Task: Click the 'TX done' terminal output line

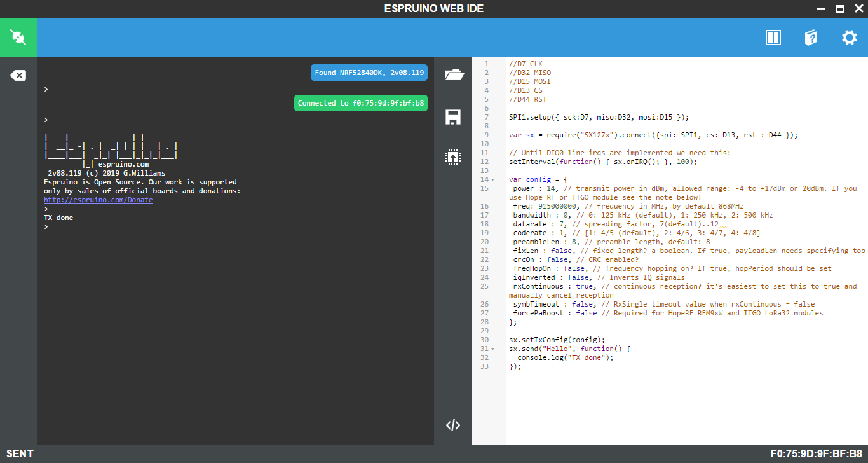Action: pos(58,218)
